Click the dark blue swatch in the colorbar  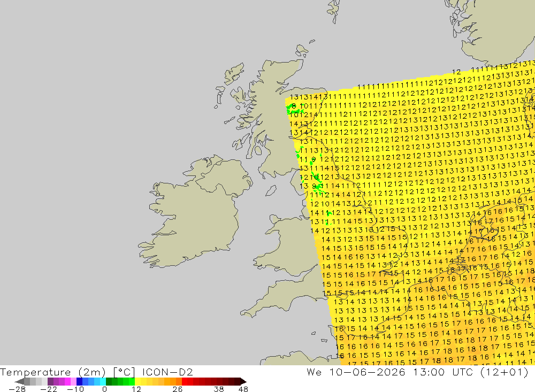pyautogui.click(x=80, y=382)
